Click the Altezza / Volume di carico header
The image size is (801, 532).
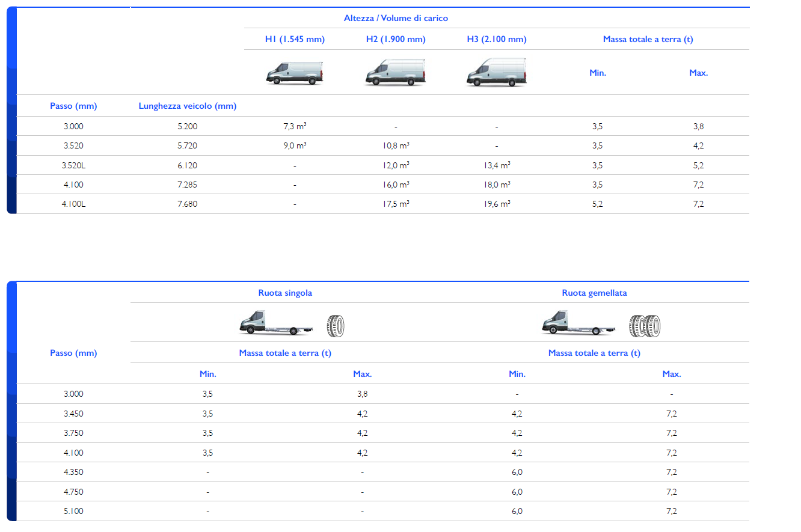point(396,18)
